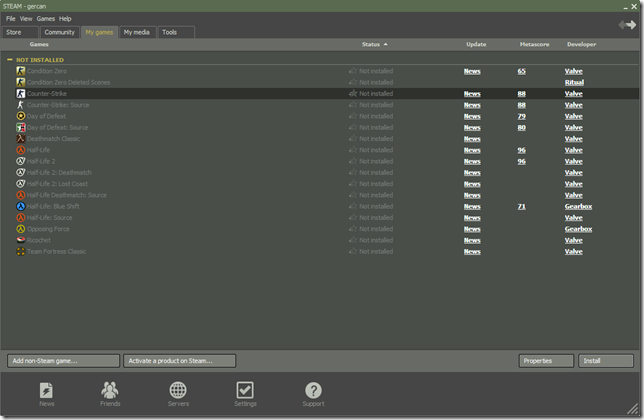
Task: Open the Ritual developer link
Action: point(574,82)
